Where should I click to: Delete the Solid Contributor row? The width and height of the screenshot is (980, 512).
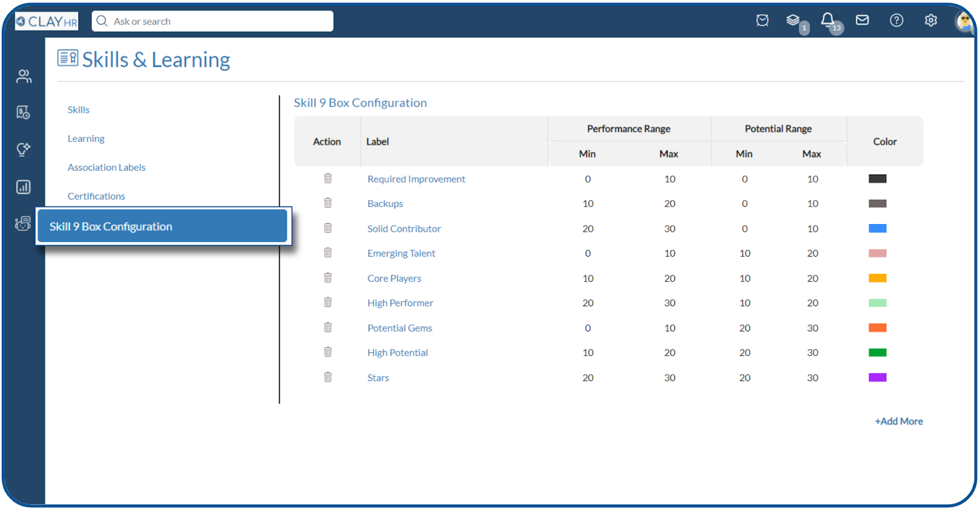(328, 228)
